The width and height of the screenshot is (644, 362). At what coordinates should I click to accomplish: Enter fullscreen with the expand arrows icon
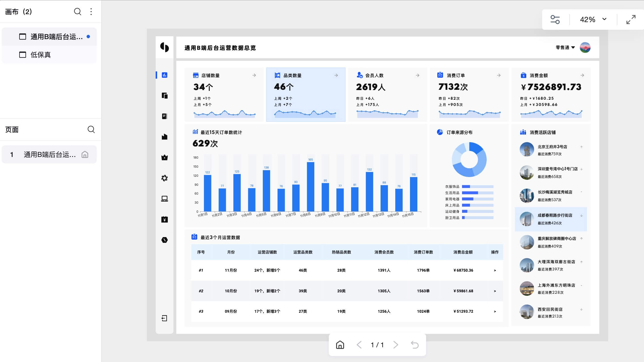(x=631, y=20)
